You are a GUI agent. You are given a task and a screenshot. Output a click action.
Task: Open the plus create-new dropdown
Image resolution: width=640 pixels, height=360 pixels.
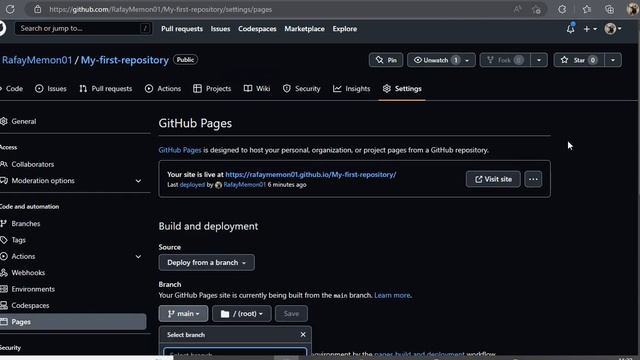(x=590, y=29)
